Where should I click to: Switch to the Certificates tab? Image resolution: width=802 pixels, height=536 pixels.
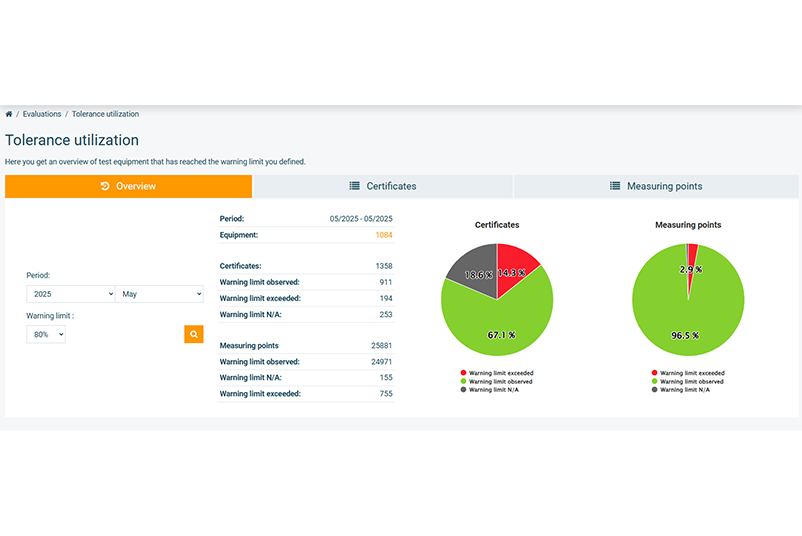pos(382,186)
